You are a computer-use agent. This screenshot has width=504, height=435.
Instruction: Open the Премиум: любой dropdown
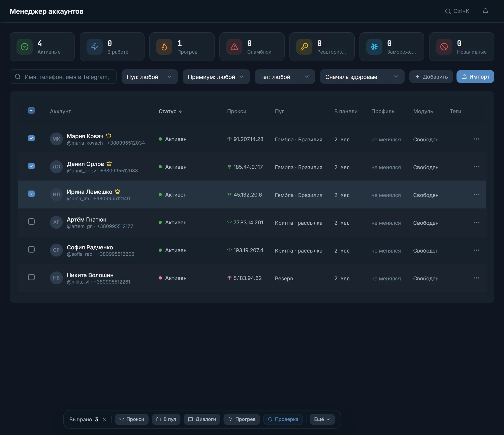[216, 77]
